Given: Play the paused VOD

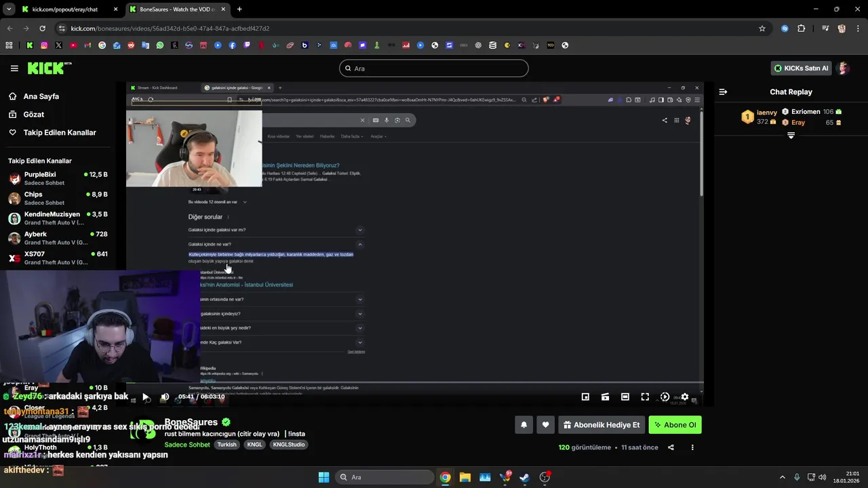Looking at the screenshot, I should pos(145,396).
